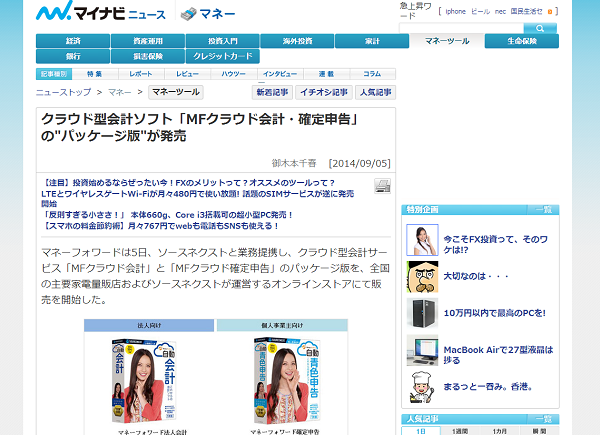The height and width of the screenshot is (435, 600).
Task: Click the cartoon face thumbnail
Action: click(422, 277)
